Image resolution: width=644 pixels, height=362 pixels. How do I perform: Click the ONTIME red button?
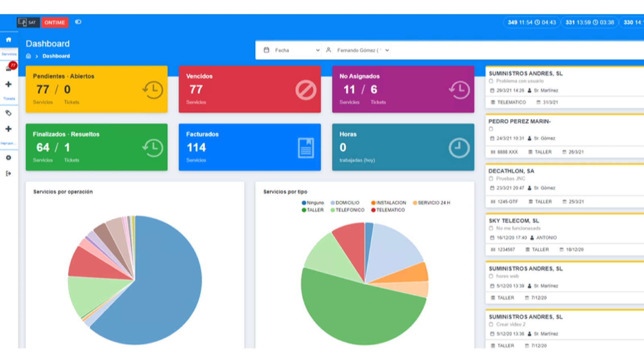point(54,23)
